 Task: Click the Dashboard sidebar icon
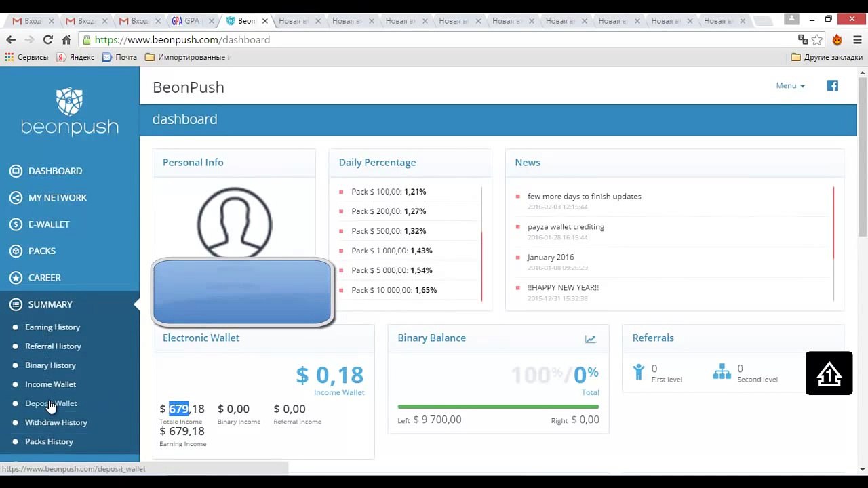click(16, 171)
